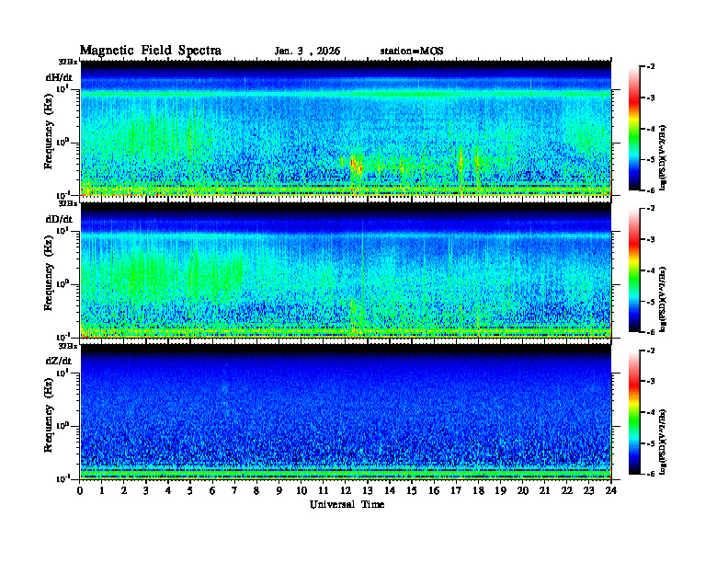Click hour 4 on the time axis
This screenshot has height=563, width=728.
[x=168, y=491]
